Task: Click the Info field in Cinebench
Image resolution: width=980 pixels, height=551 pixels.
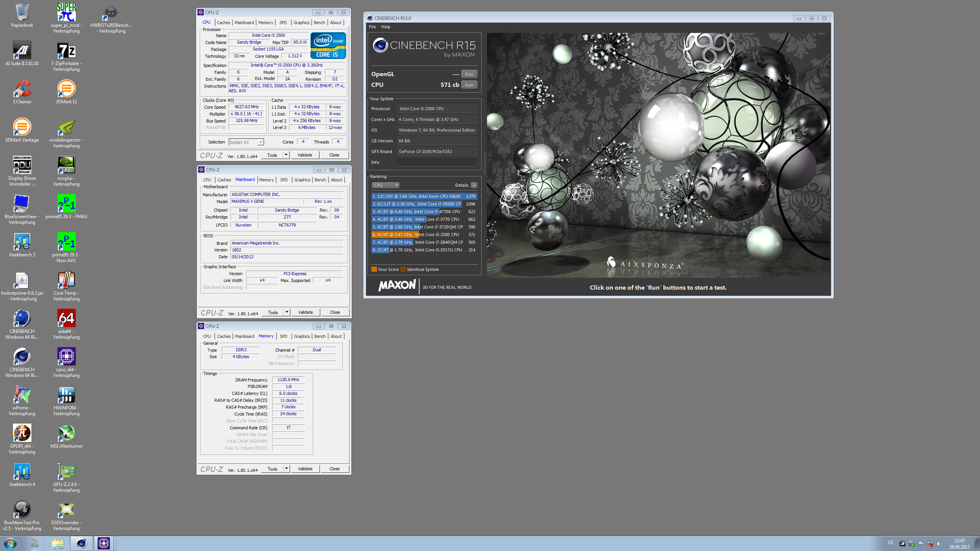Action: 437,162
